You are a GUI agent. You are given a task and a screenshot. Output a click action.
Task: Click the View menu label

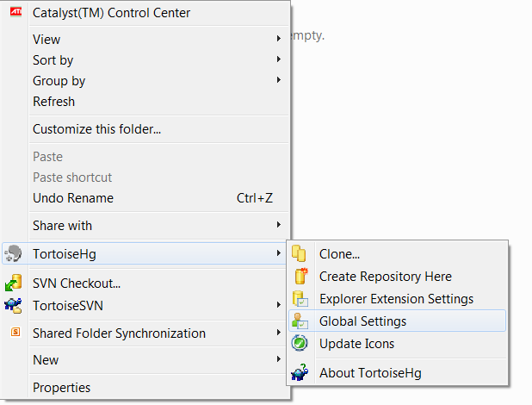click(x=46, y=40)
